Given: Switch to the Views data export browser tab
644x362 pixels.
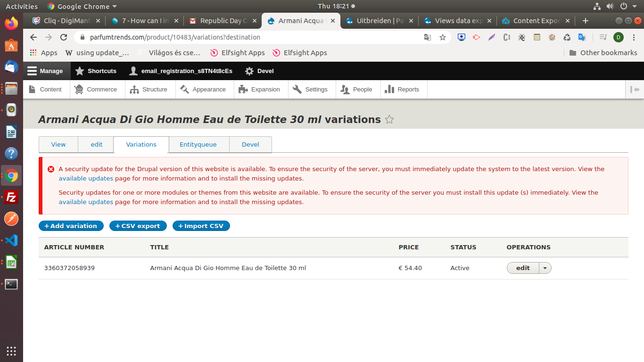Looking at the screenshot, I should click(457, 21).
